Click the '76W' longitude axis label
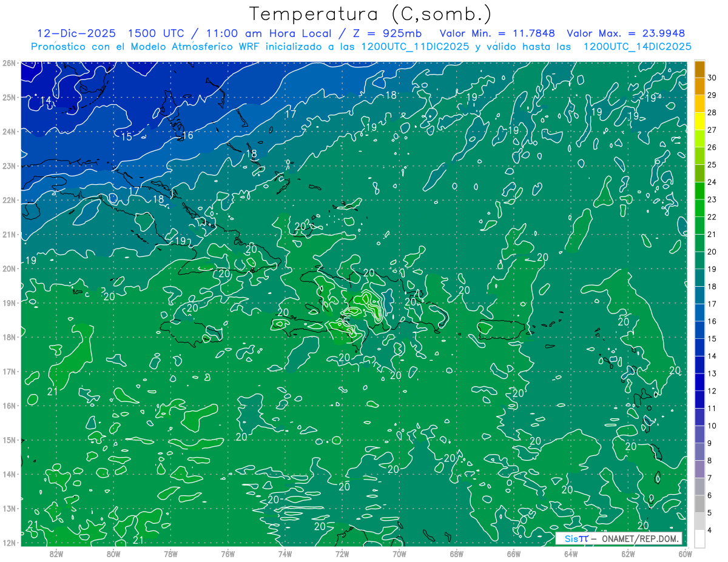 click(228, 554)
